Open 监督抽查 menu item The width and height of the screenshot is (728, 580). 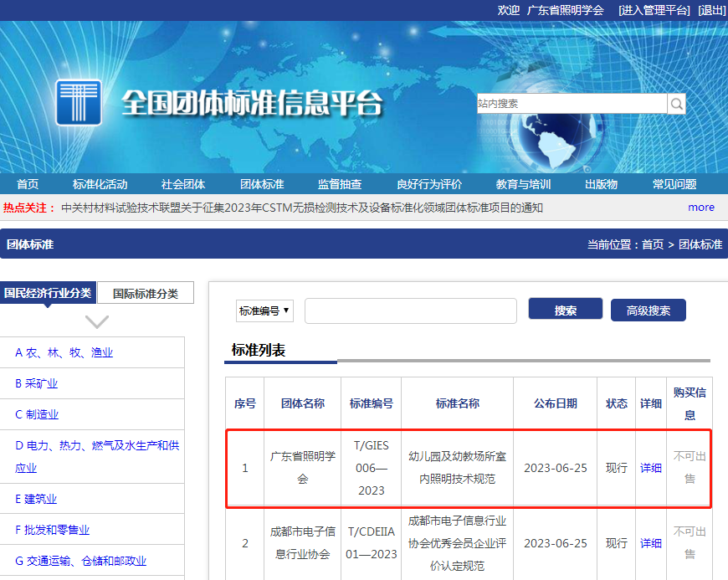coord(340,184)
